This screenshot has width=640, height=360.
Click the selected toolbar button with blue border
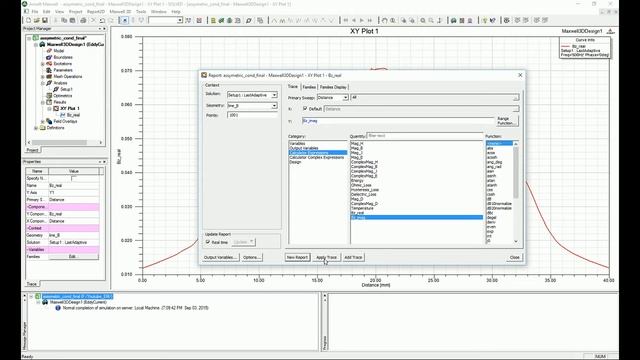click(x=124, y=20)
